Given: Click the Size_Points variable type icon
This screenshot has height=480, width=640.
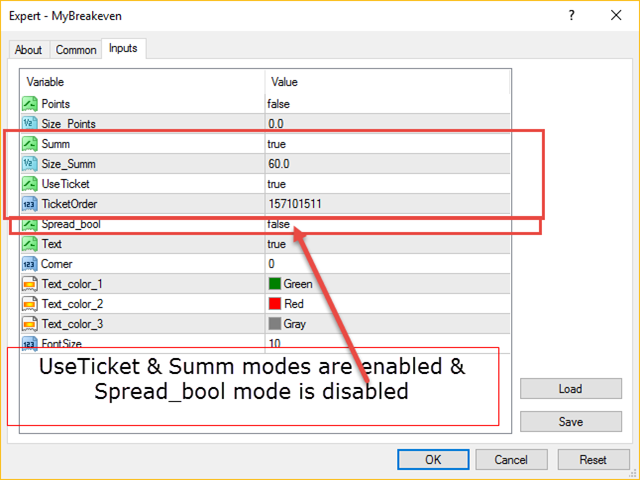Looking at the screenshot, I should point(30,123).
